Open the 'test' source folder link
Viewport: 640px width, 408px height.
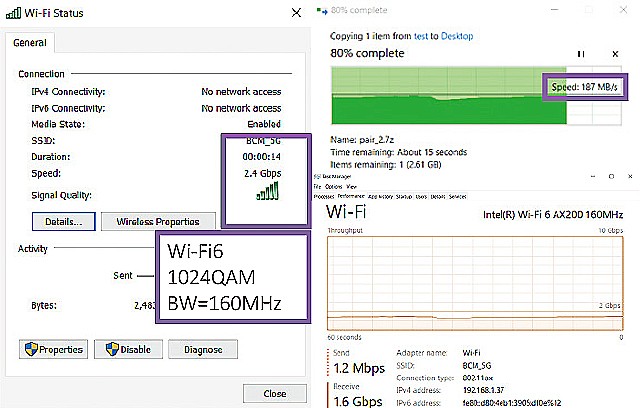tap(420, 35)
